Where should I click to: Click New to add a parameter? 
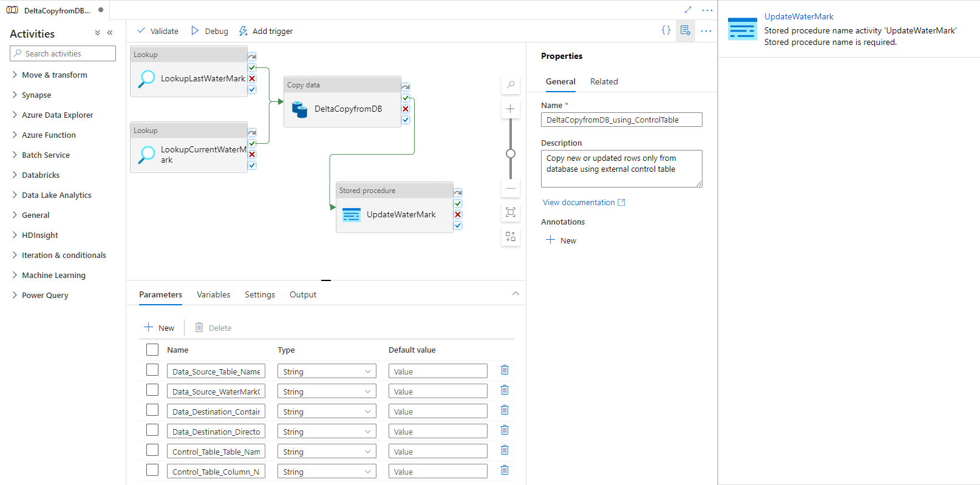click(x=159, y=328)
